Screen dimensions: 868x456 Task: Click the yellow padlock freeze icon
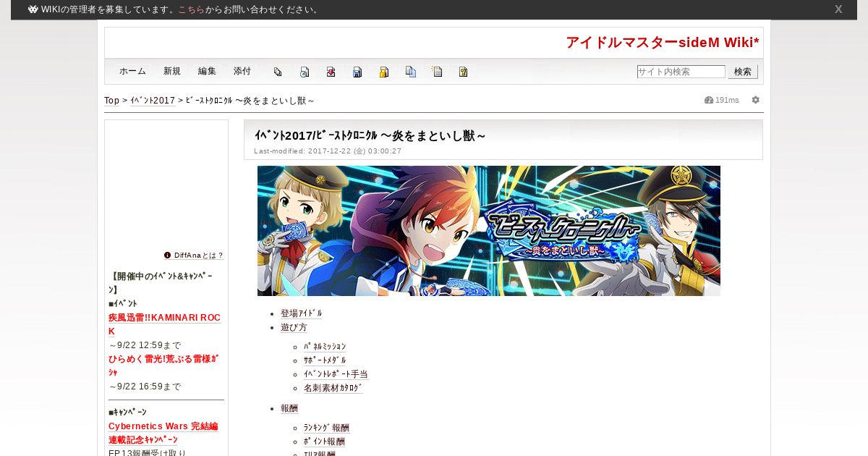click(x=384, y=72)
